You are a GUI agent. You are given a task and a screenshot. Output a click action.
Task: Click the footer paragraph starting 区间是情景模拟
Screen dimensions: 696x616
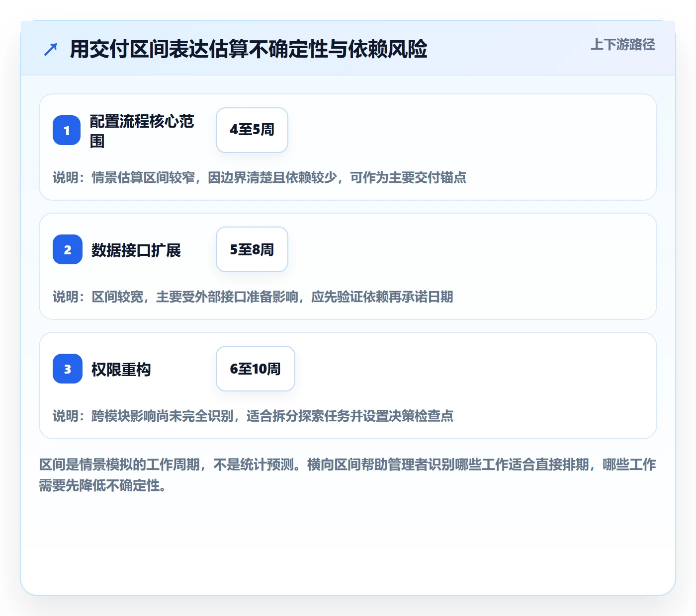[x=348, y=475]
